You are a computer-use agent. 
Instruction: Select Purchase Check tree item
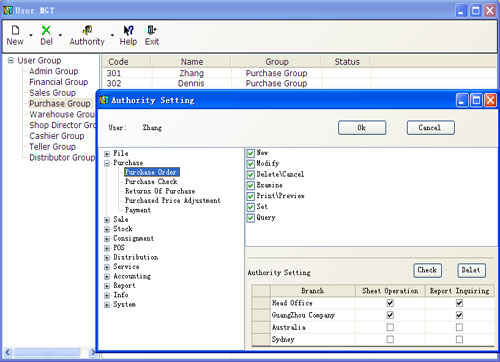[x=151, y=182]
